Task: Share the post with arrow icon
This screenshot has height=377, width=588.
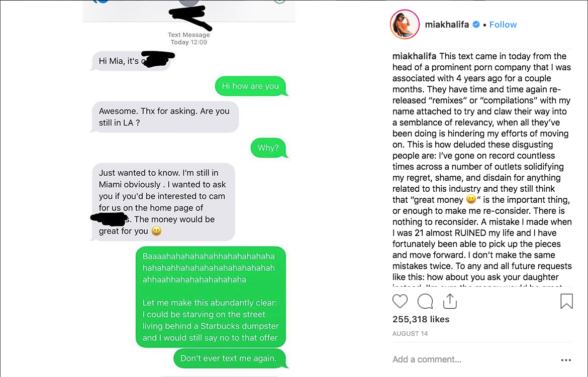Action: coord(450,301)
